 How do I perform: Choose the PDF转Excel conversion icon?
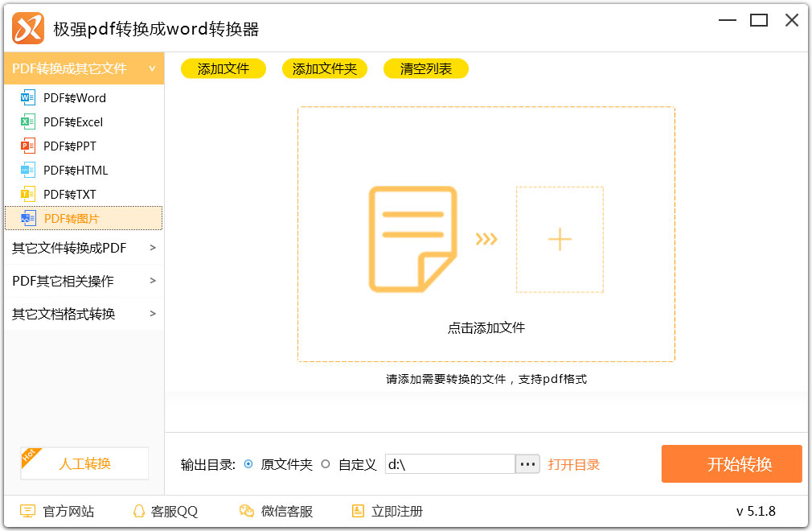[x=28, y=122]
